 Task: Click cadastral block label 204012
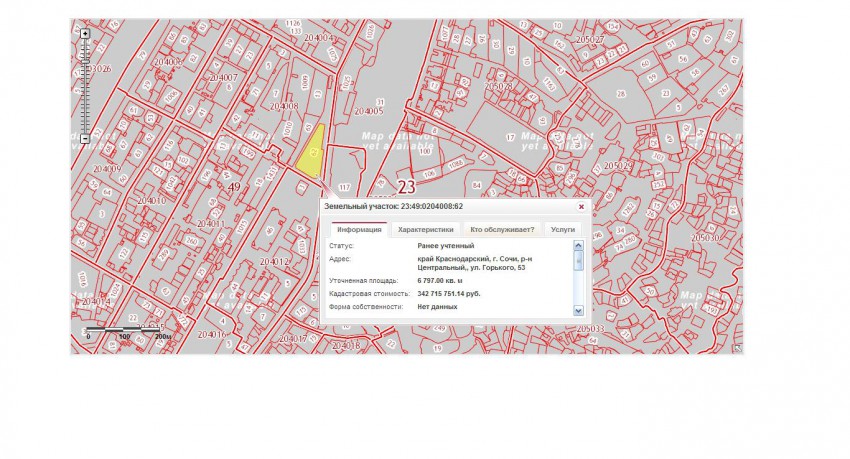point(273,261)
